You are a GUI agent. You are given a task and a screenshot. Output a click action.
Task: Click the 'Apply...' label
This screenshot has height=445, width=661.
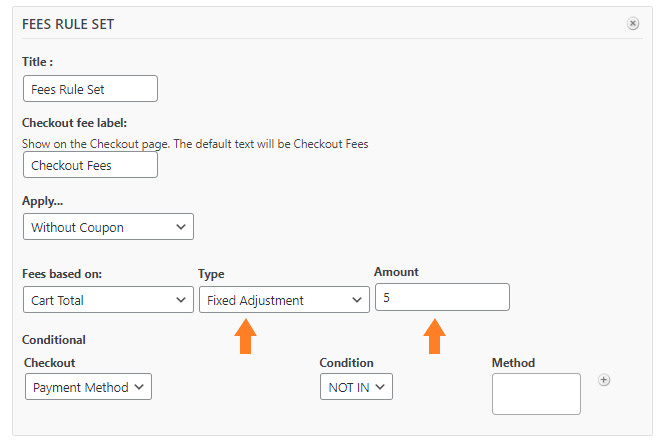point(43,201)
